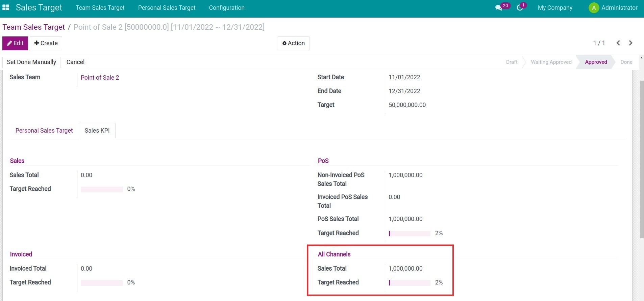Click the Edit button
The width and height of the screenshot is (644, 301).
(15, 43)
